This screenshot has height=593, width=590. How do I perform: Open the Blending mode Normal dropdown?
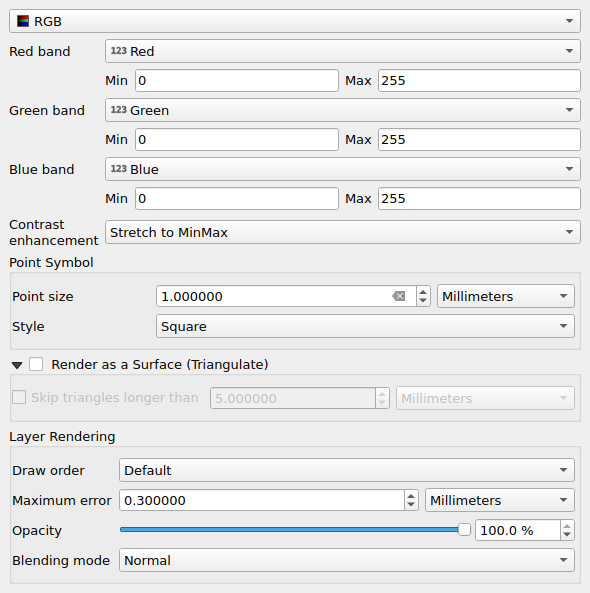[347, 560]
